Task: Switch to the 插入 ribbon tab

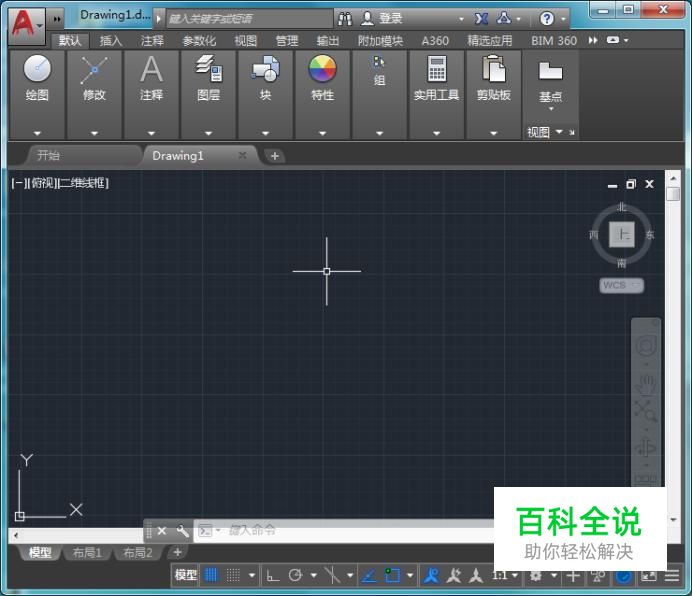Action: point(111,41)
